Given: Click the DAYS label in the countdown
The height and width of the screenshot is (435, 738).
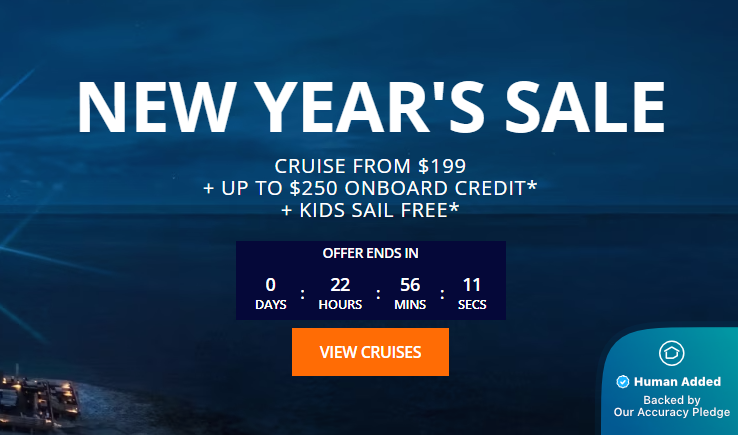Looking at the screenshot, I should tap(270, 304).
